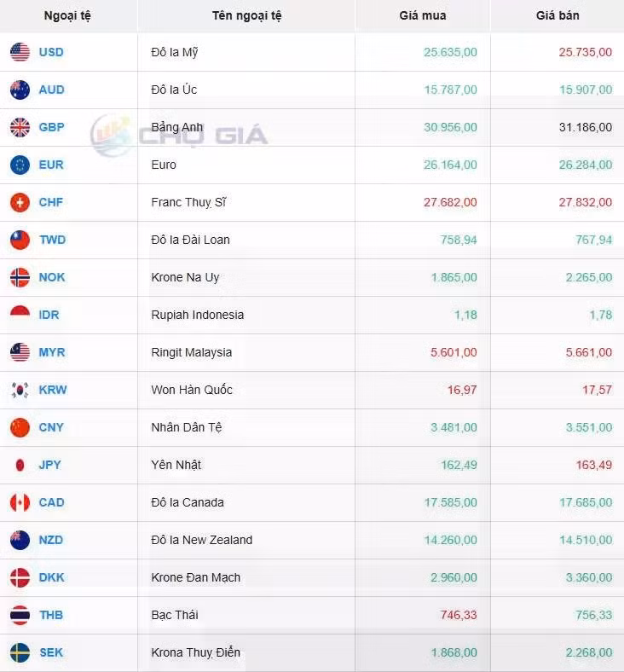Viewport: 624px width, 672px height.
Task: Select the "Ringit Malaysia" currency name
Action: click(x=191, y=352)
